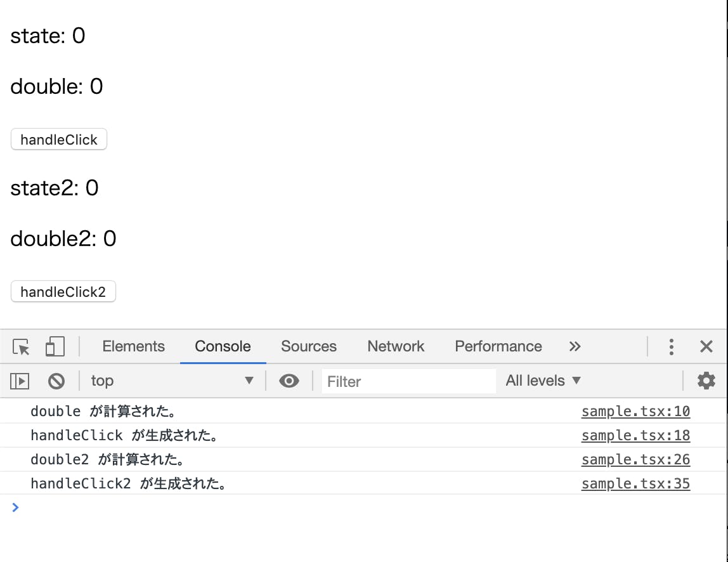The height and width of the screenshot is (562, 728).
Task: Switch to the Sources tab
Action: tap(309, 346)
